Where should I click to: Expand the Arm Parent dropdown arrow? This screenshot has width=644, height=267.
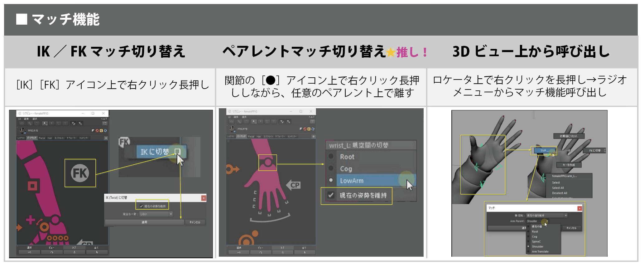[x=547, y=221]
